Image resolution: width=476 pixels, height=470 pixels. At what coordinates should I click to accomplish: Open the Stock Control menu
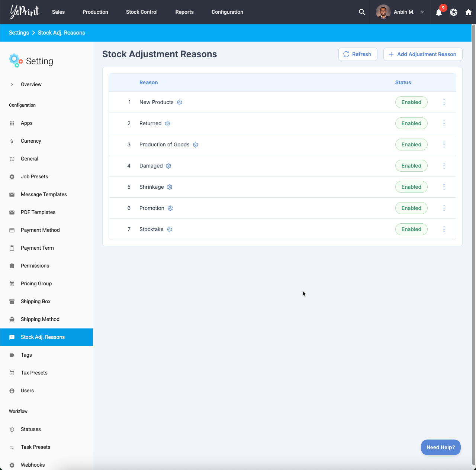click(x=142, y=12)
